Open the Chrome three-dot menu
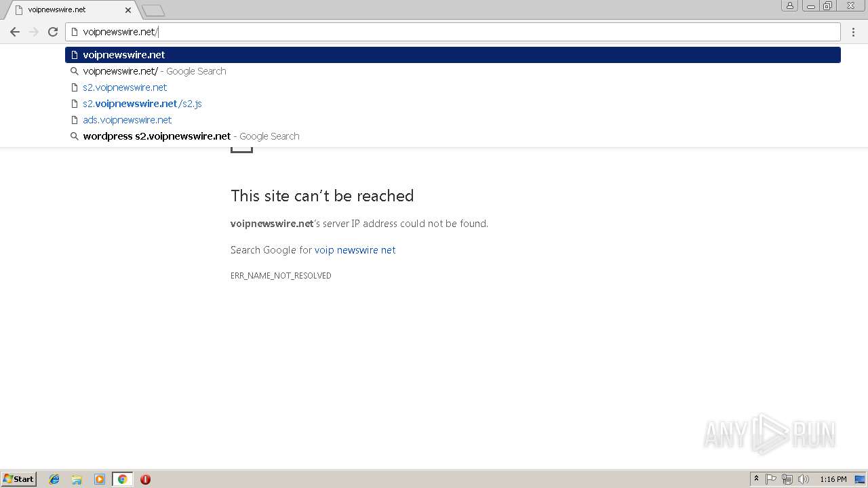Screen dimensions: 868x488 click(x=854, y=32)
